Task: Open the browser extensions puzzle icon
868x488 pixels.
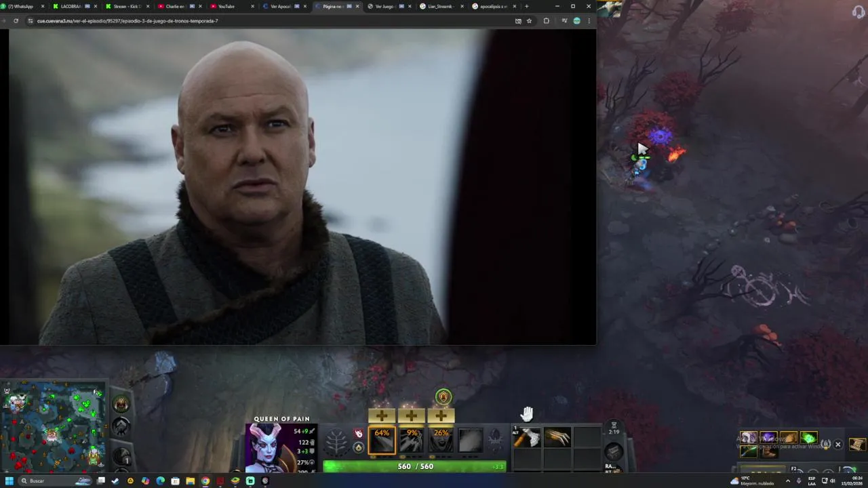Action: [547, 21]
